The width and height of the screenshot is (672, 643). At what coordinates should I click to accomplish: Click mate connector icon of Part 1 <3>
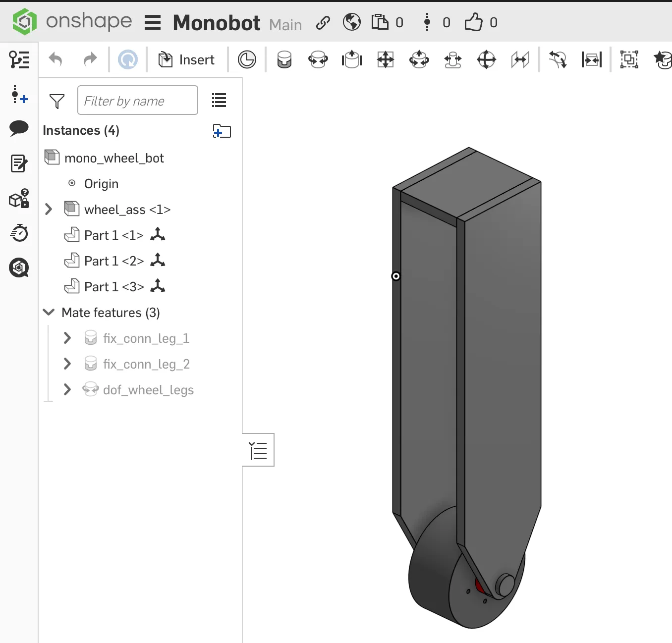click(x=158, y=286)
